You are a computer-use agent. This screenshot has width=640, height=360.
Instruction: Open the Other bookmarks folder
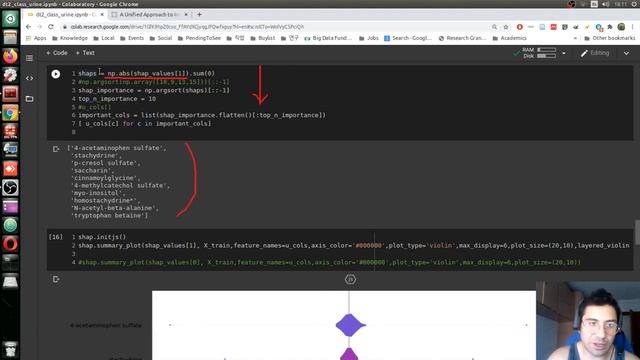609,38
